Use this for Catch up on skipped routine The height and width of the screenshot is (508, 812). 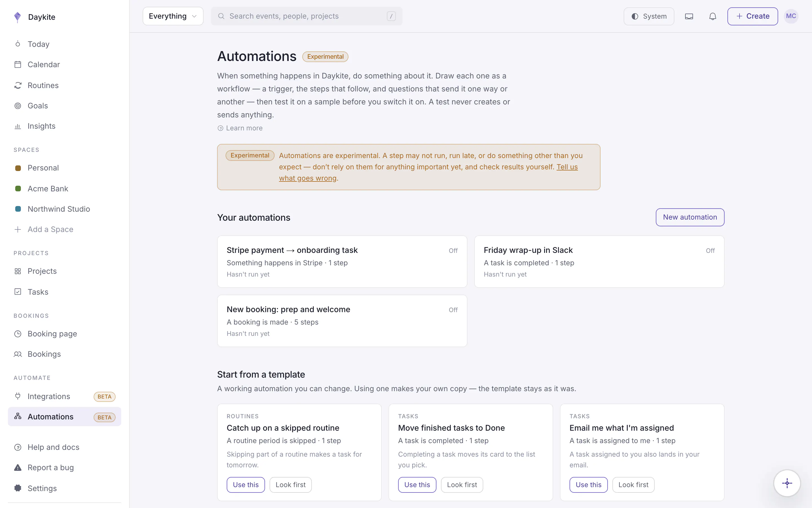click(246, 485)
